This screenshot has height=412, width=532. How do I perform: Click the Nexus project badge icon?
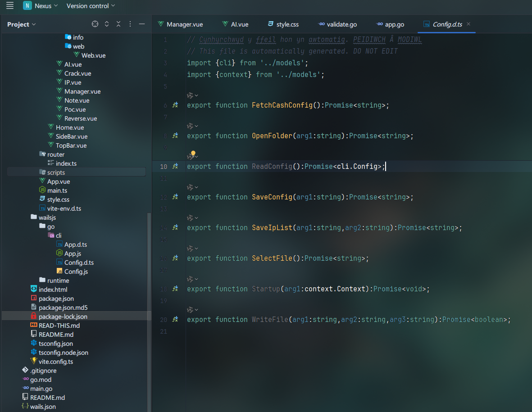pos(27,6)
